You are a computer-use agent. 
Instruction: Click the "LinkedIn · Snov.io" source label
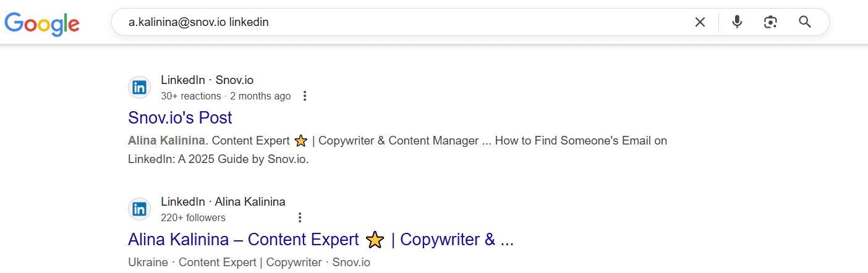207,80
